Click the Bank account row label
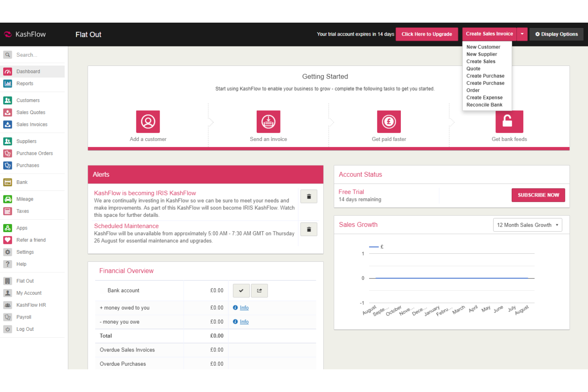 (x=123, y=291)
